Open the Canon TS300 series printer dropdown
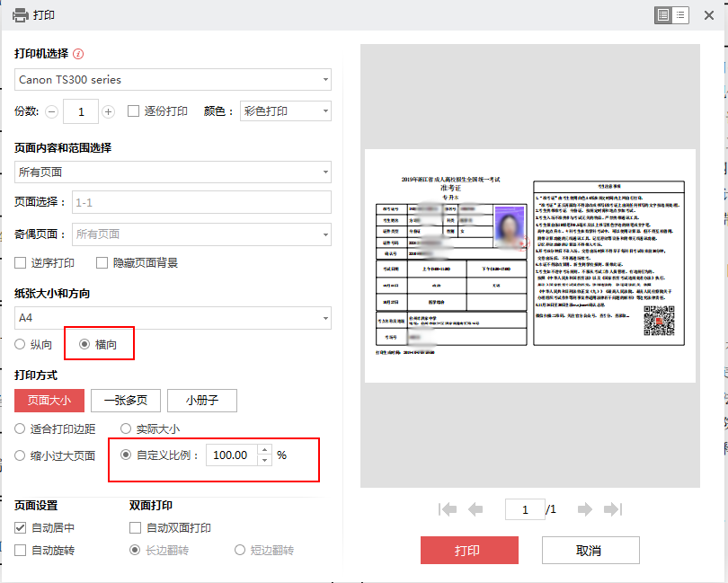The image size is (728, 583). pos(173,80)
